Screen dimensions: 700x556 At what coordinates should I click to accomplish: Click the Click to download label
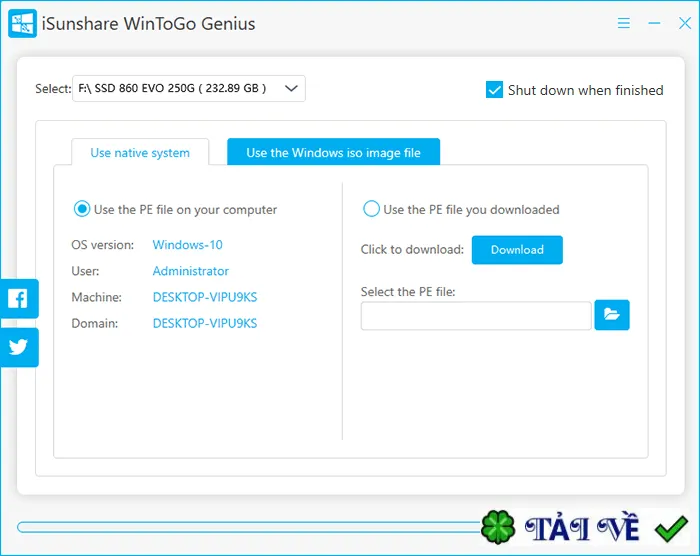click(x=412, y=249)
